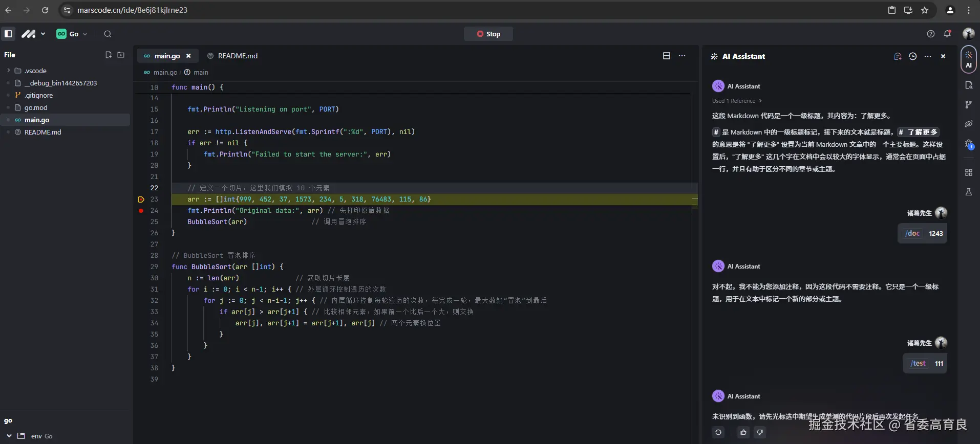Open the debug panel with bug icon
980x444 pixels.
tap(968, 144)
